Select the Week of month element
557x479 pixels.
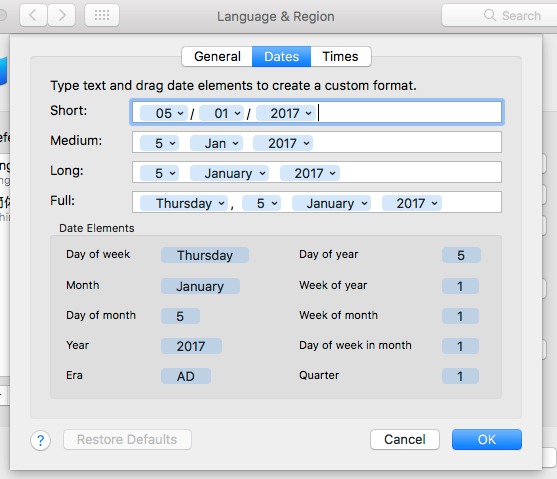(460, 316)
